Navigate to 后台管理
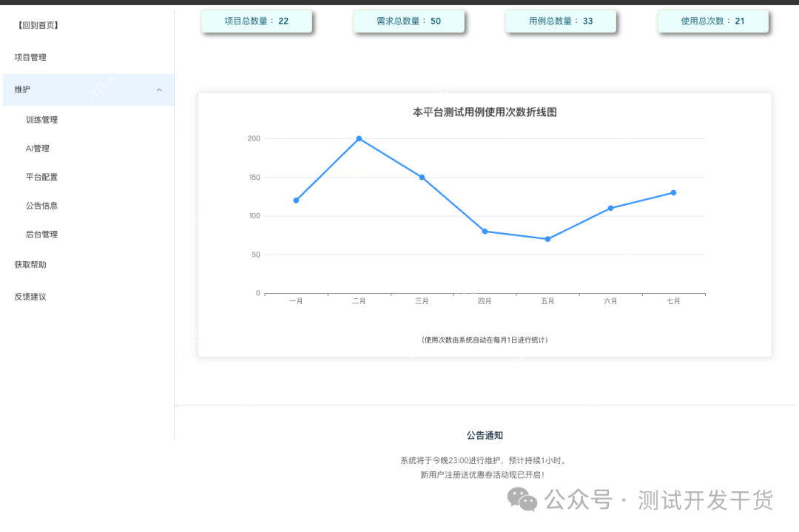Screen dimensions: 799x532 (41, 235)
